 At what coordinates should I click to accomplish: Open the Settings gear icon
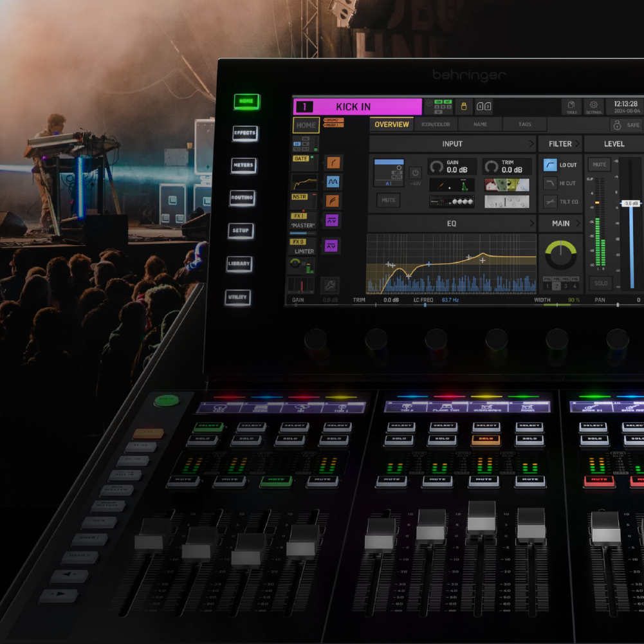[x=594, y=106]
